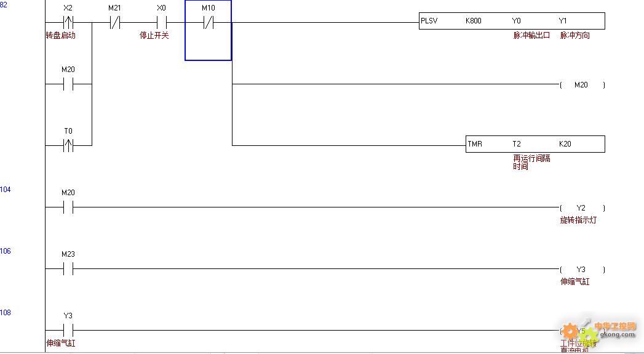Click the M20 output coil
Viewport: 644px width, 354px height.
click(581, 85)
